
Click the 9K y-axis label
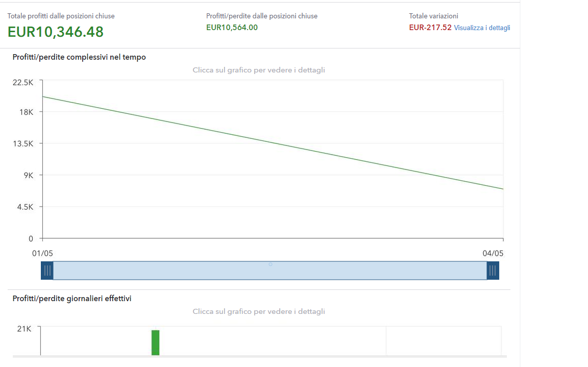[29, 176]
